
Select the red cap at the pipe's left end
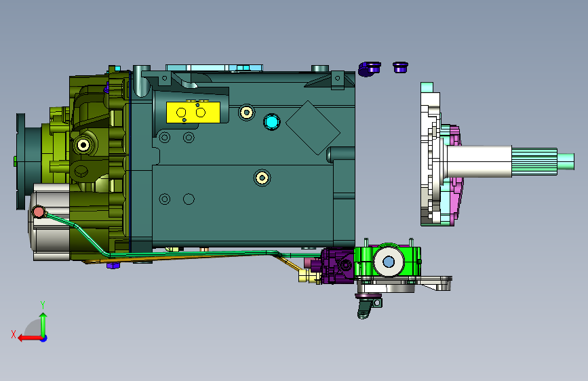coord(39,212)
